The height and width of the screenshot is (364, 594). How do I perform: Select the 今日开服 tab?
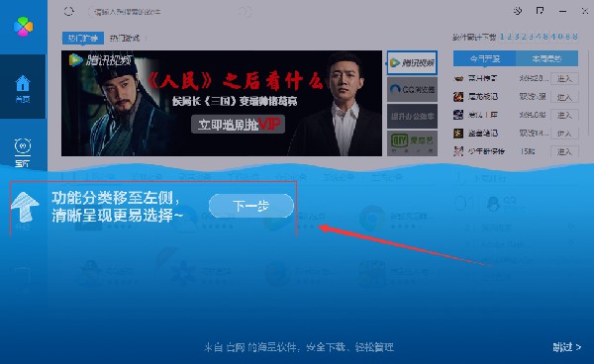484,58
